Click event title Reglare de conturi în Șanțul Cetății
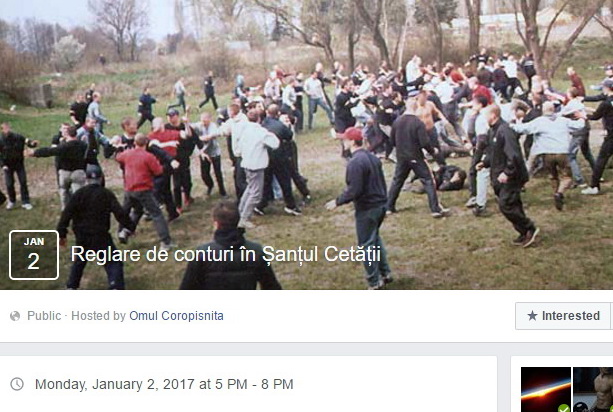The image size is (613, 412). [226, 254]
